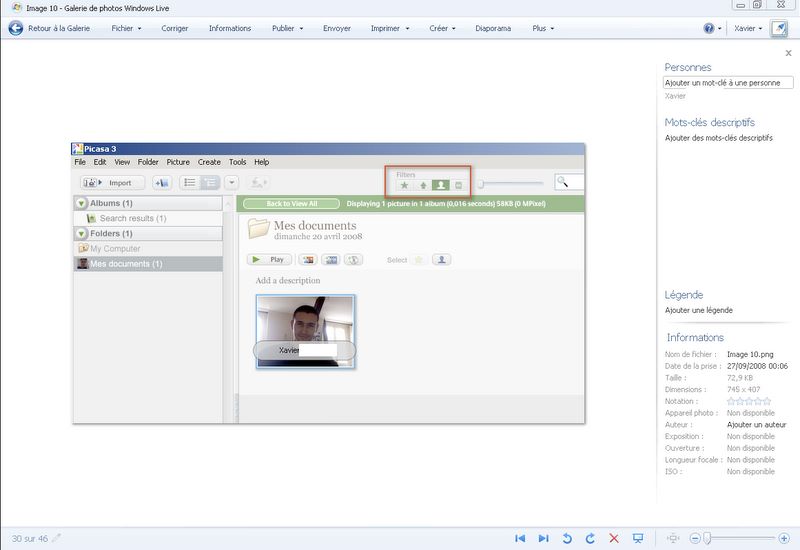Screen dimensions: 800x550
Task: Click the tree view icon in Picasa
Action: [x=210, y=183]
